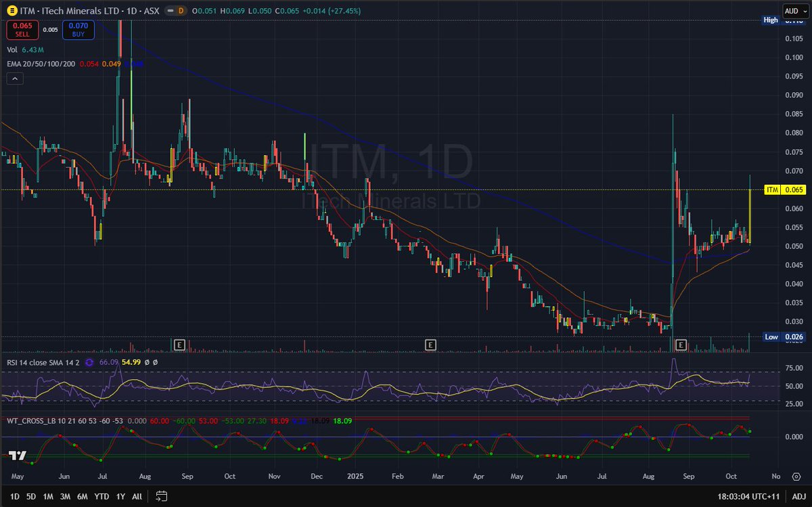Viewport: 812px width, 507px height.
Task: Click the yellow ITM symbol logo icon
Action: [12, 11]
